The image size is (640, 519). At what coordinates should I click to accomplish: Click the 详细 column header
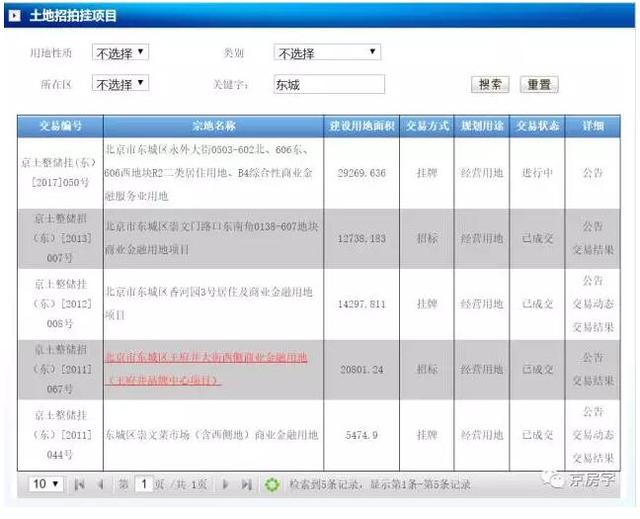click(593, 126)
